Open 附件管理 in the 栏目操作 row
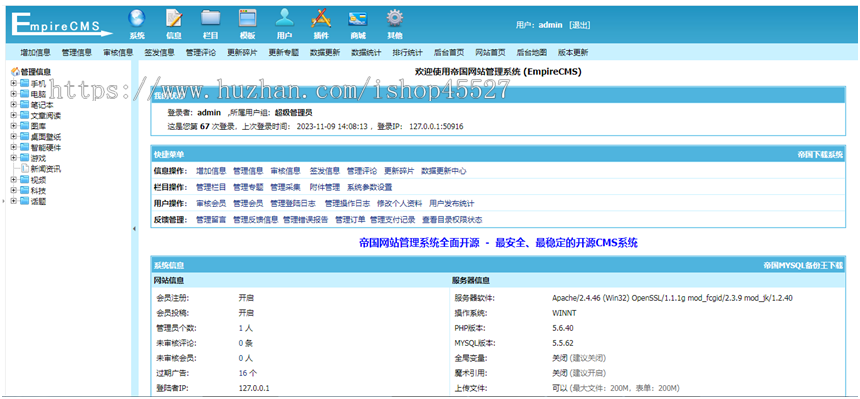860x399 pixels. pyautogui.click(x=325, y=187)
